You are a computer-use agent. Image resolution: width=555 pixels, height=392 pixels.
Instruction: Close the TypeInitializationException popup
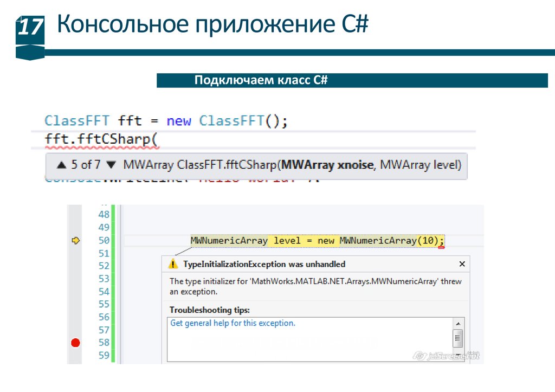[462, 264]
